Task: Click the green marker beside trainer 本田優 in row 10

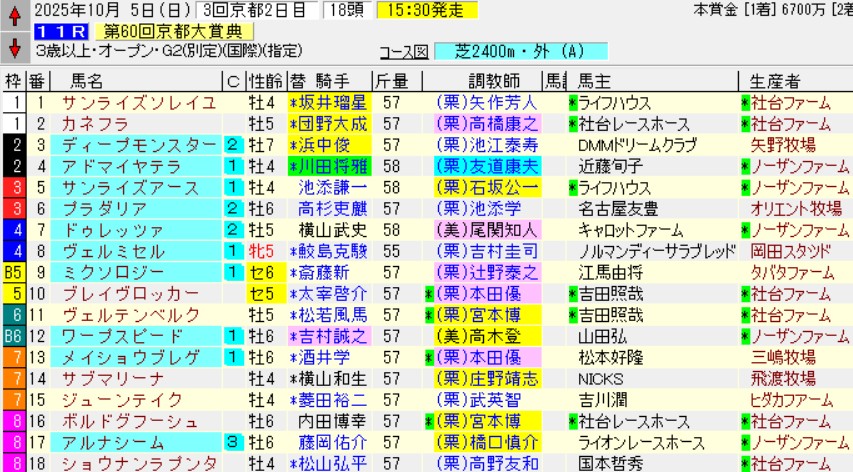Action: pyautogui.click(x=429, y=293)
